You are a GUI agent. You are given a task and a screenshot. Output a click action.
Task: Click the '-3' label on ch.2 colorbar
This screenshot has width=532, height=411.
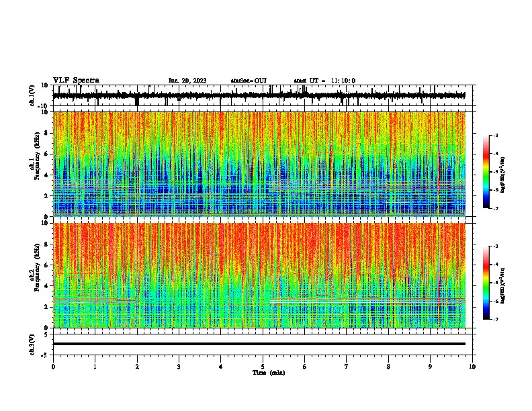pyautogui.click(x=495, y=246)
